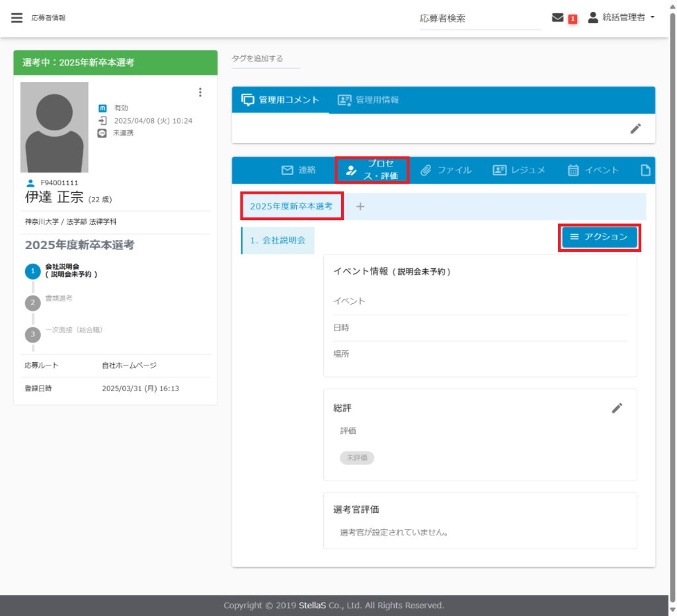This screenshot has width=677, height=616.
Task: Select step 1. 会社説明会 in process list
Action: [278, 241]
